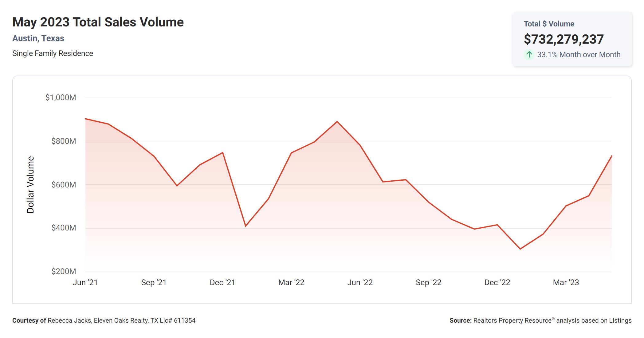Click the $400M y-axis label
This screenshot has height=338, width=644.
coord(64,228)
